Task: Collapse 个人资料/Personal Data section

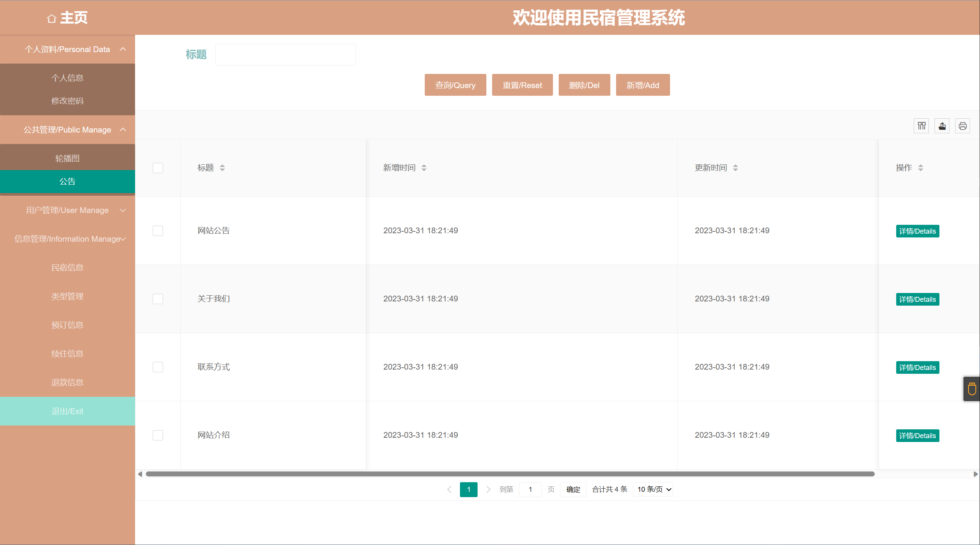Action: (67, 49)
